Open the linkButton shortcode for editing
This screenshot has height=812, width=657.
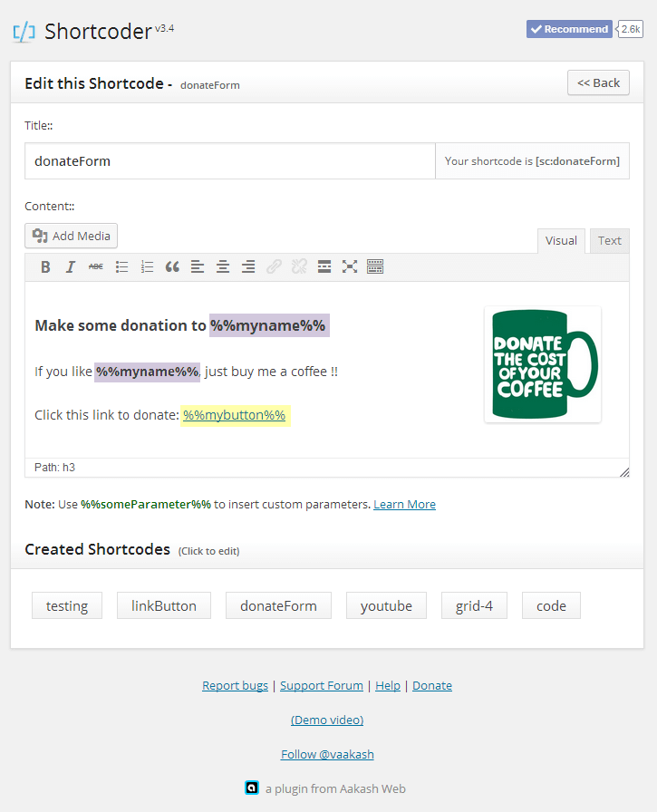[163, 605]
